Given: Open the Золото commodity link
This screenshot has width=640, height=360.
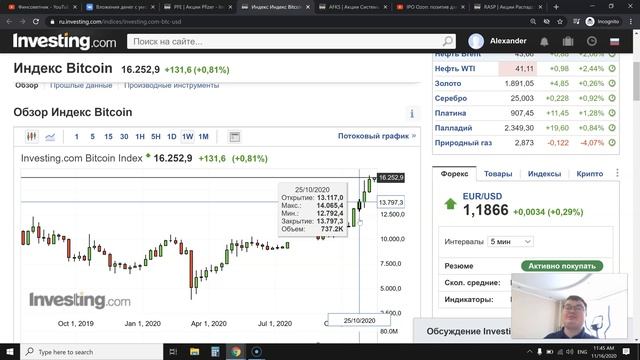Looking at the screenshot, I should coord(448,83).
